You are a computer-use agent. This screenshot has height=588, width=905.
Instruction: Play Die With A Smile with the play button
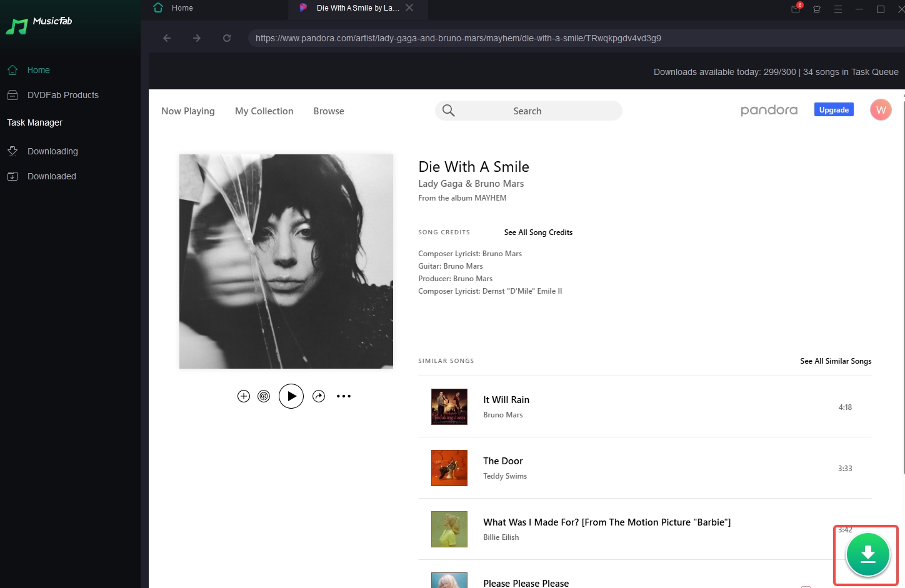click(291, 396)
